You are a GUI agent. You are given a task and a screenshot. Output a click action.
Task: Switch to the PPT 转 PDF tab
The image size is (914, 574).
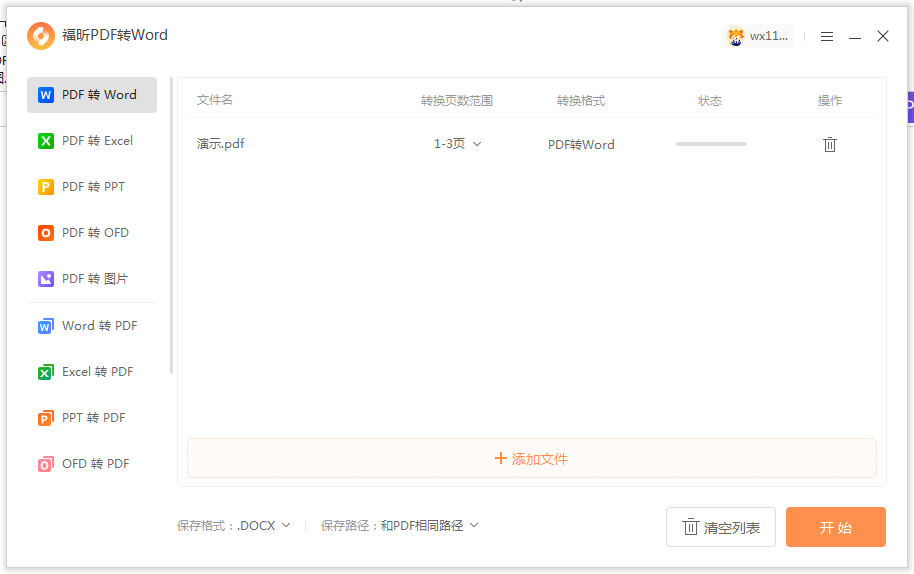point(92,418)
